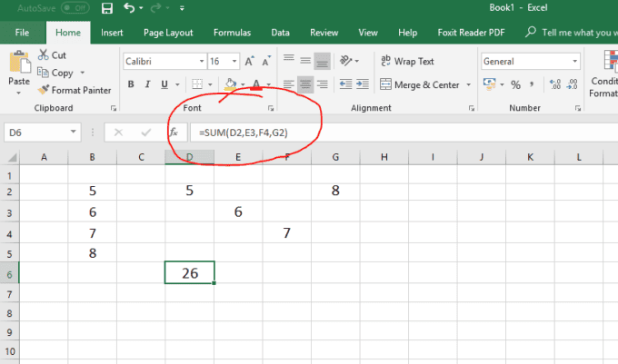The height and width of the screenshot is (364, 618).
Task: Click the Copy button
Action: [x=55, y=73]
